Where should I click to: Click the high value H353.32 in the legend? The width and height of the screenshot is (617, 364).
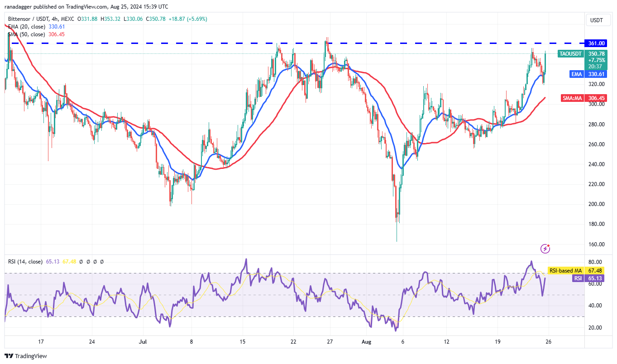coord(110,19)
